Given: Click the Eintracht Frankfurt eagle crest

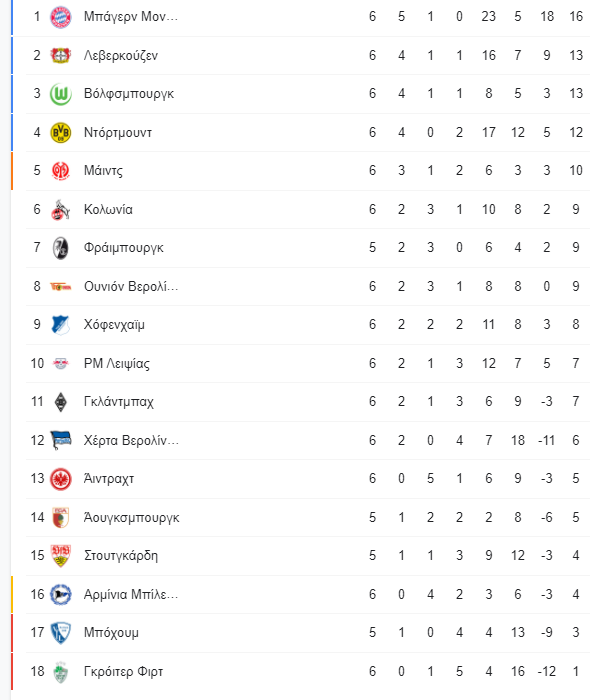Looking at the screenshot, I should 60,479.
